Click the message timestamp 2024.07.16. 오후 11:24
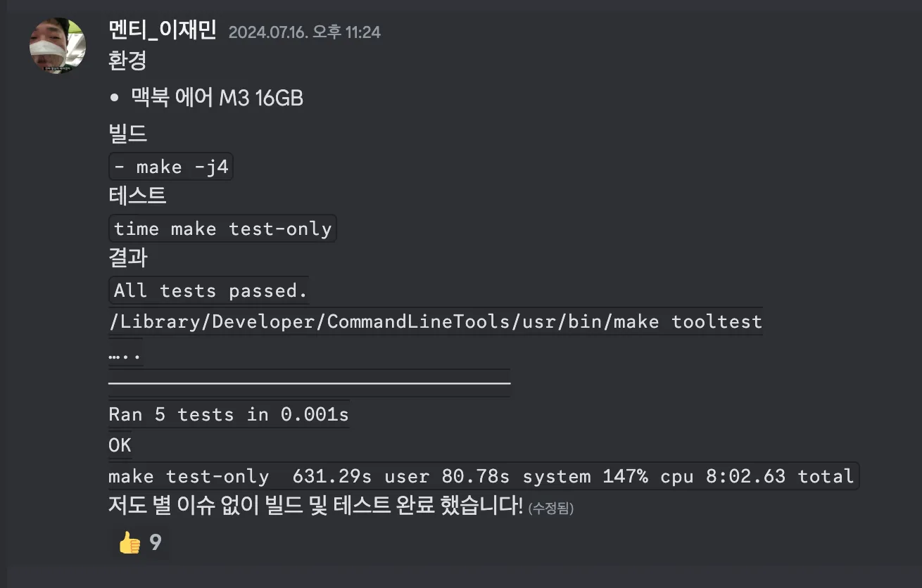The width and height of the screenshot is (922, 588). (305, 32)
